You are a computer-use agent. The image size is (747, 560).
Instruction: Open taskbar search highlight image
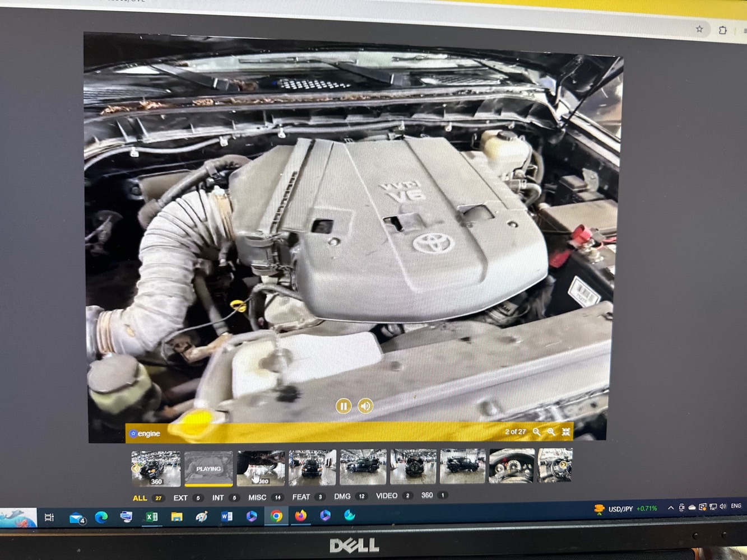click(x=18, y=517)
